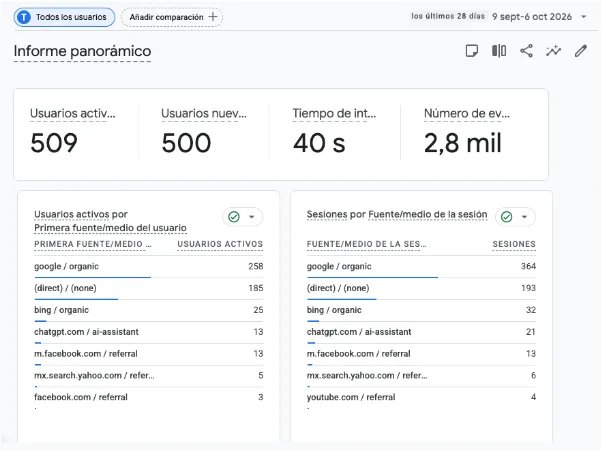Click the share report icon

526,51
